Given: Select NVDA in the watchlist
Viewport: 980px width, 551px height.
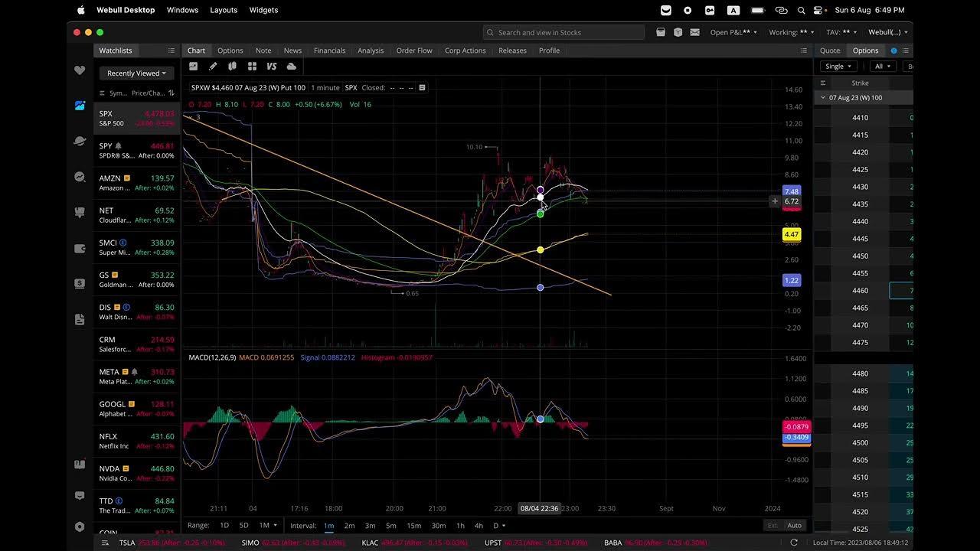Looking at the screenshot, I should [x=137, y=473].
